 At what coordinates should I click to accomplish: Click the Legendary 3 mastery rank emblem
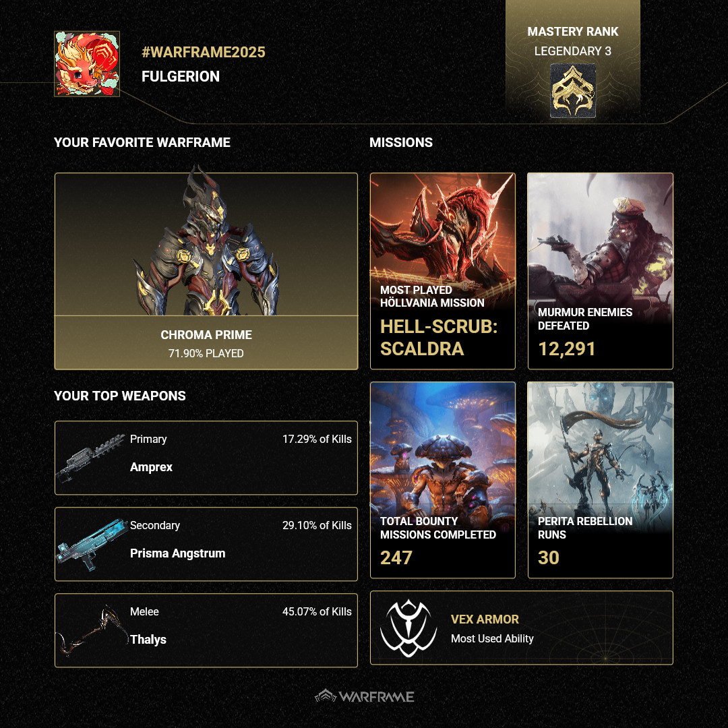(x=572, y=91)
